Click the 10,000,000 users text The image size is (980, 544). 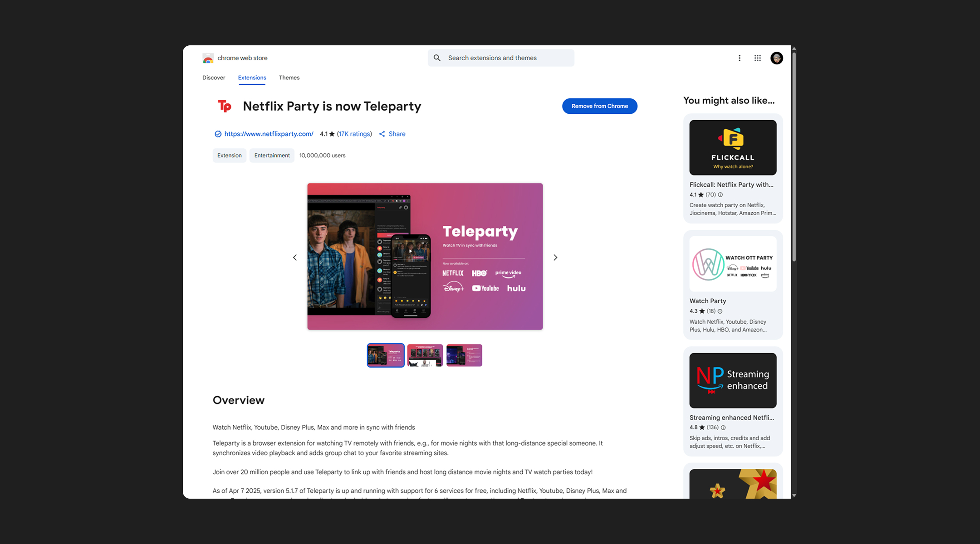pos(323,155)
